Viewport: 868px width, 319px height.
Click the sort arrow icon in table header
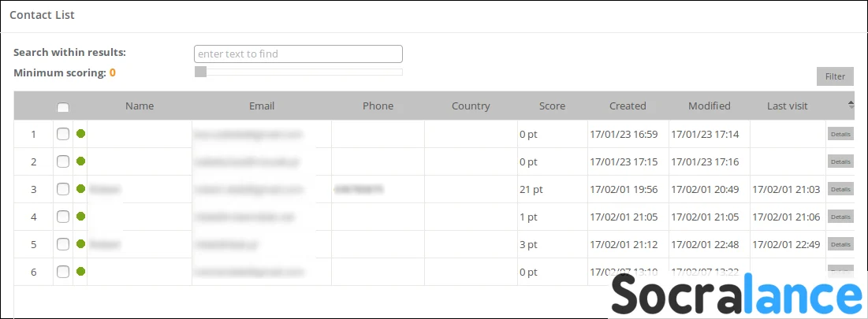(851, 103)
